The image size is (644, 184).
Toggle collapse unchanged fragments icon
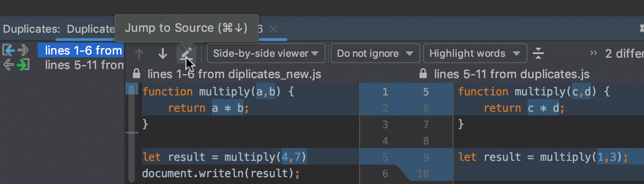pyautogui.click(x=538, y=54)
